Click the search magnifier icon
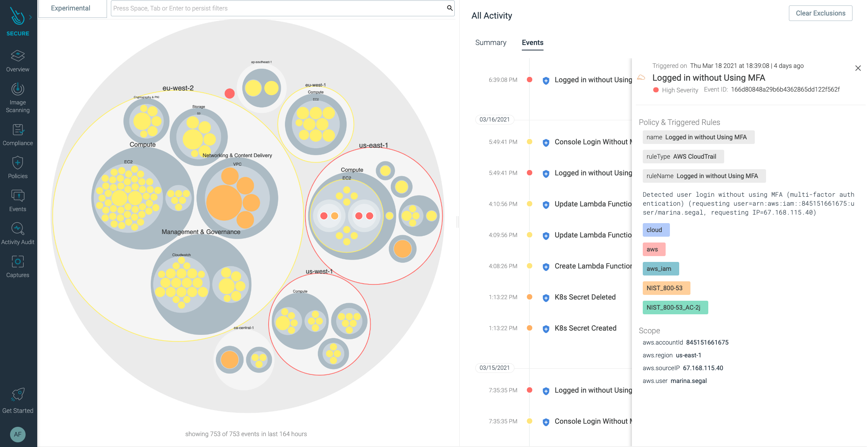 click(x=450, y=8)
